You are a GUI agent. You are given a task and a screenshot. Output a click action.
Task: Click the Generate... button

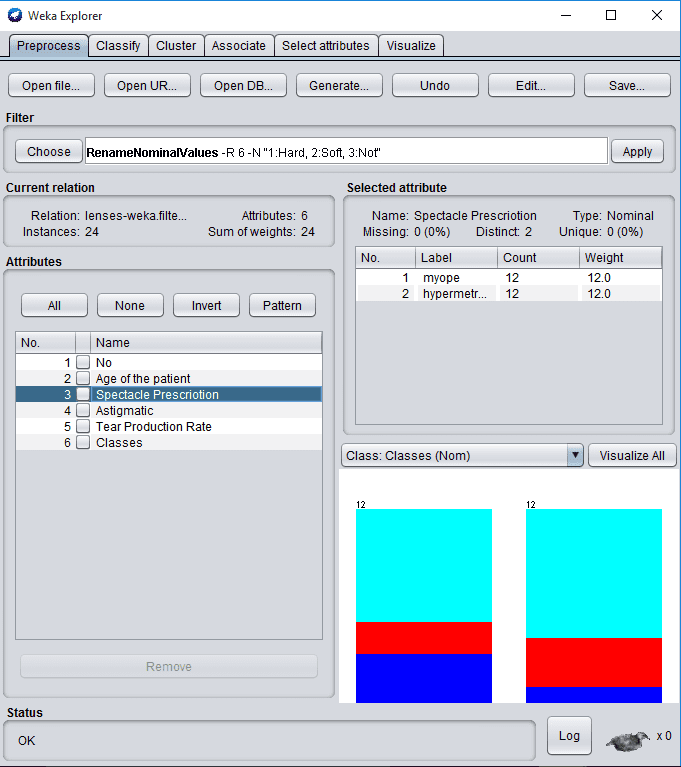tap(339, 86)
